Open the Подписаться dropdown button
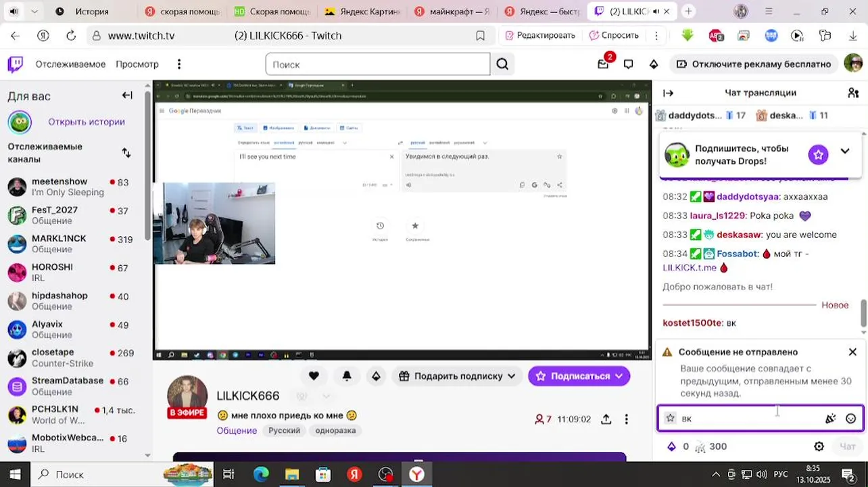The image size is (868, 487). tap(579, 376)
